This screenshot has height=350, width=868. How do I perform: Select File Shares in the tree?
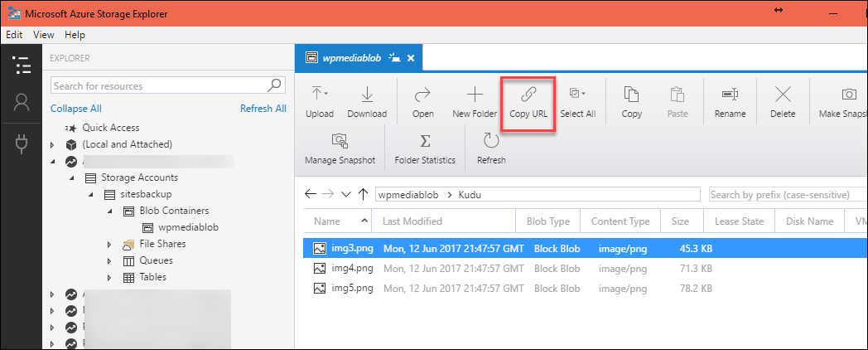pos(162,244)
